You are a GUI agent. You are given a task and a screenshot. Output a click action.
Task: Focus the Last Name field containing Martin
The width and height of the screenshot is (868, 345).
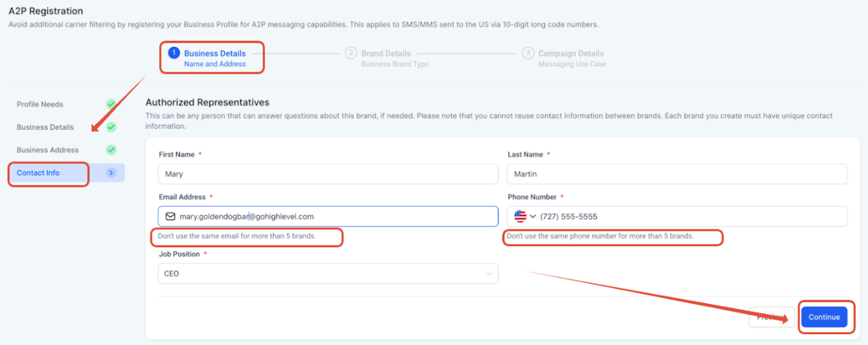[x=677, y=174]
